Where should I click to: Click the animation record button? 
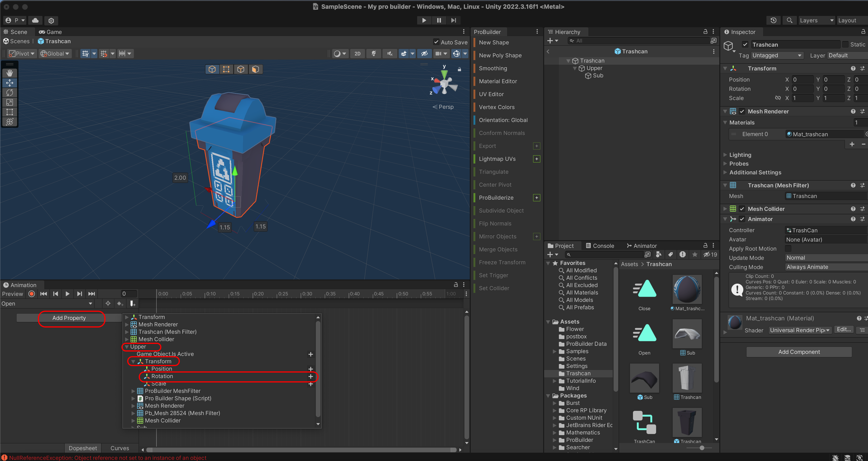click(x=32, y=294)
